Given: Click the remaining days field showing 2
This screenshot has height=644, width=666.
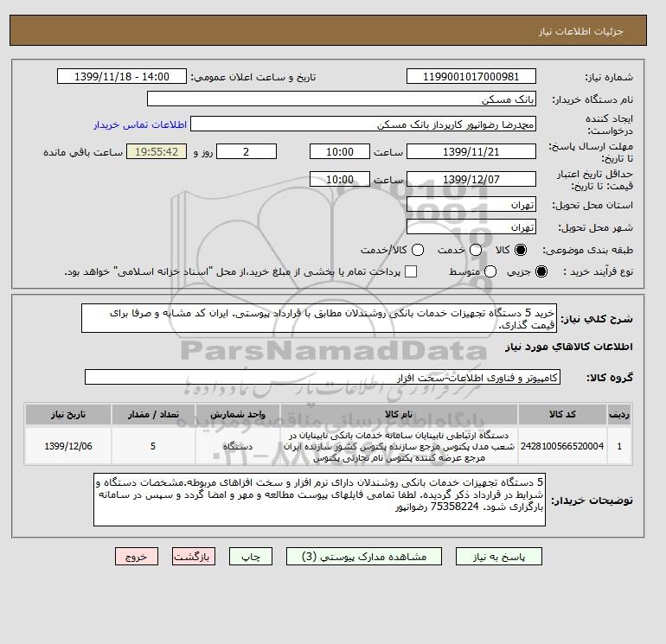Looking at the screenshot, I should coord(247,151).
